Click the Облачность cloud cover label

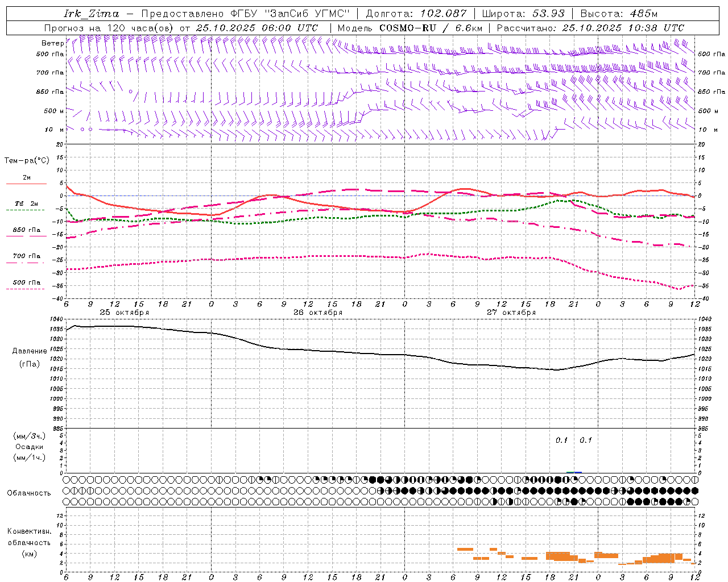29,493
